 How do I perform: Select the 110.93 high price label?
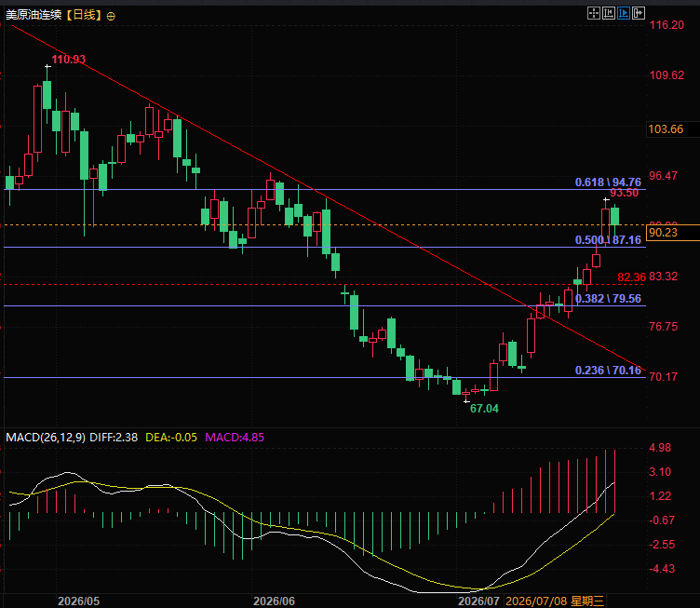(68, 60)
